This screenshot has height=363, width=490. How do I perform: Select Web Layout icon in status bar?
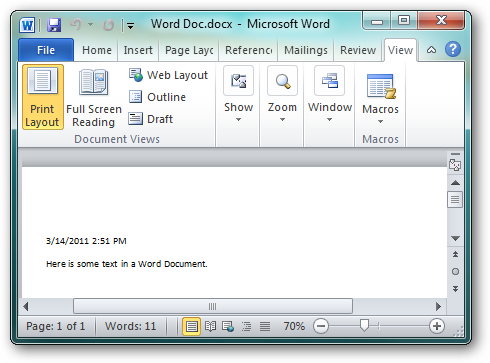coord(228,326)
